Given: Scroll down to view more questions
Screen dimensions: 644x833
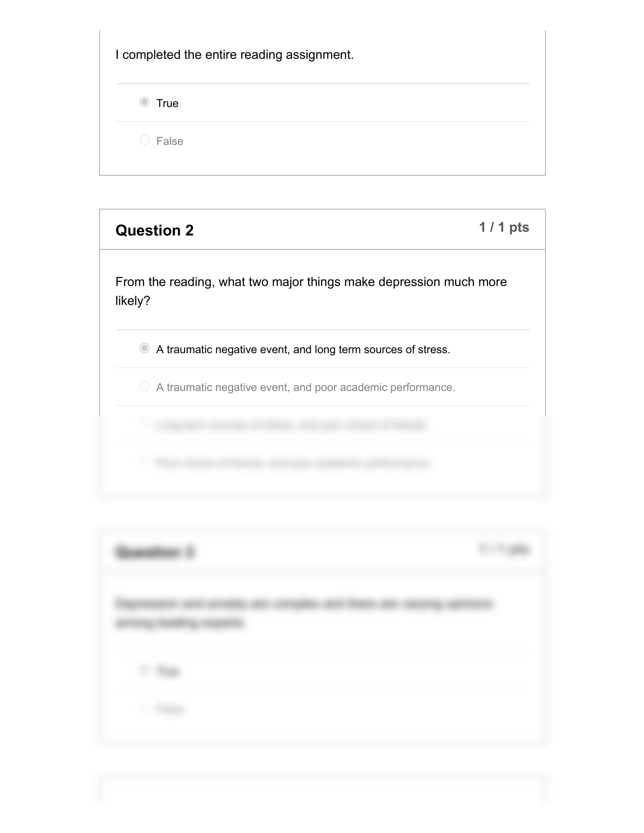Looking at the screenshot, I should (x=322, y=777).
